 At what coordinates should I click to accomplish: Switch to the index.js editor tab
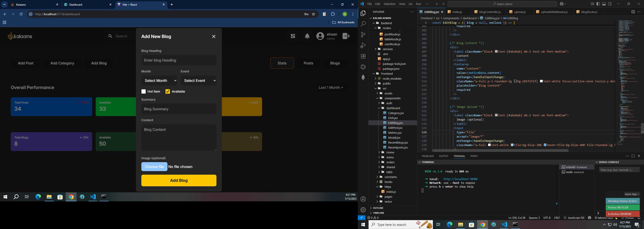(x=458, y=12)
